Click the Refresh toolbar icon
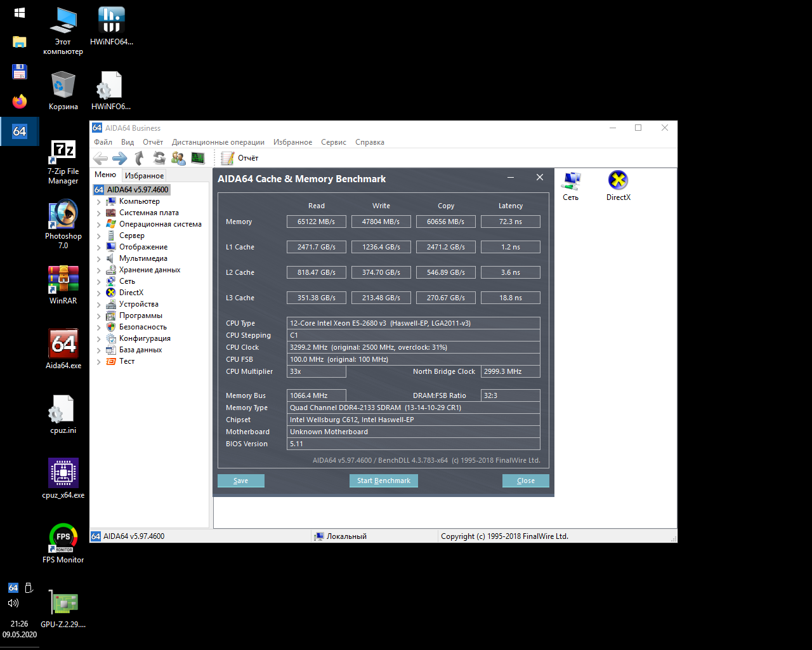 tap(159, 158)
